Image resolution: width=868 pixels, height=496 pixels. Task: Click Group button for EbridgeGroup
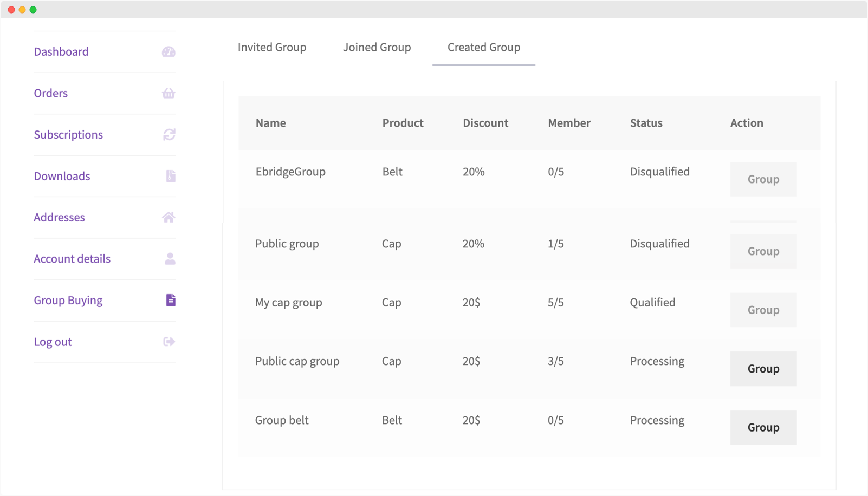click(x=763, y=179)
